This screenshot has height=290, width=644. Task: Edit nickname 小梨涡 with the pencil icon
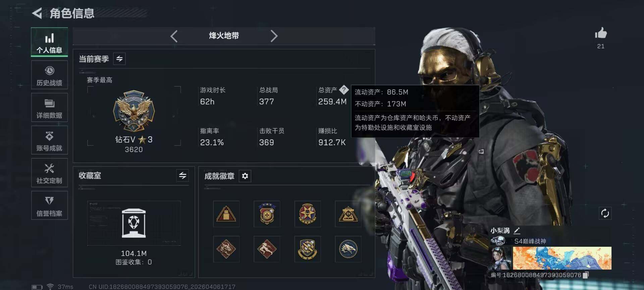coord(517,231)
